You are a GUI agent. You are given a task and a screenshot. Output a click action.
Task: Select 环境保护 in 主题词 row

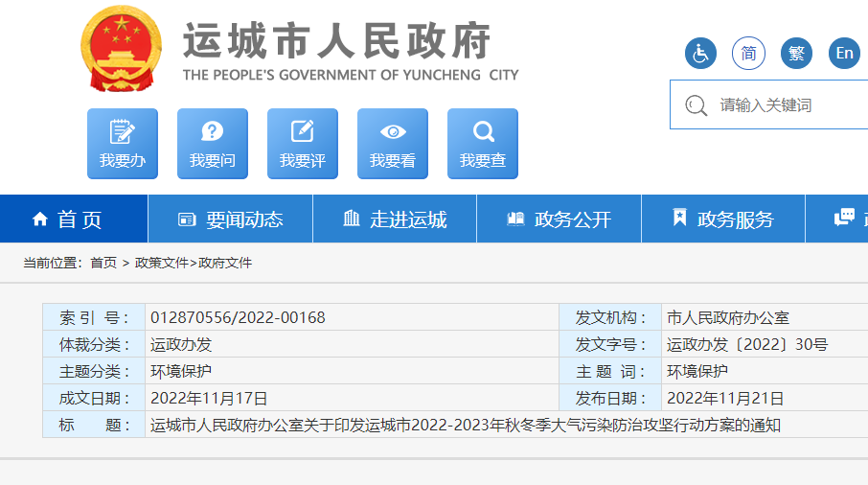pos(697,372)
